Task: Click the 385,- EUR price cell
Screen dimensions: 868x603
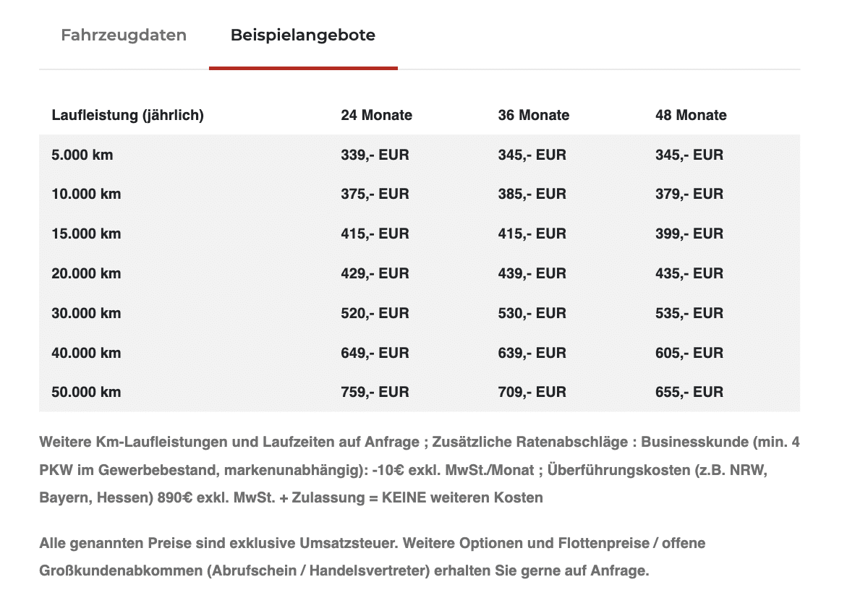Action: (532, 194)
